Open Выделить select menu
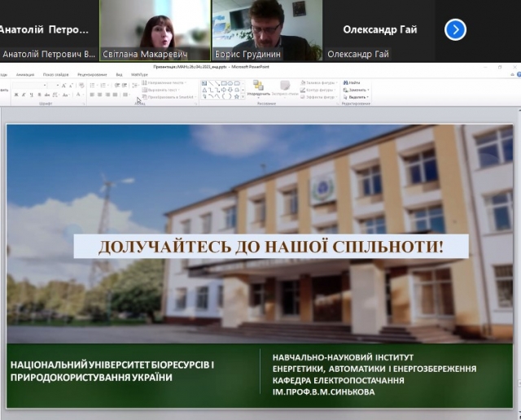 (356, 97)
